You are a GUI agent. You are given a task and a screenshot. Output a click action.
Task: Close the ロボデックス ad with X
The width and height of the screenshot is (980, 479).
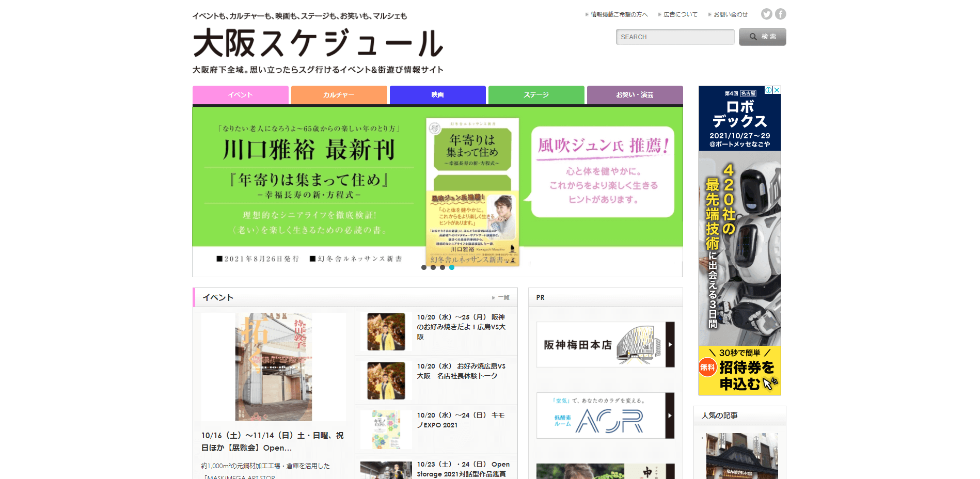click(777, 90)
